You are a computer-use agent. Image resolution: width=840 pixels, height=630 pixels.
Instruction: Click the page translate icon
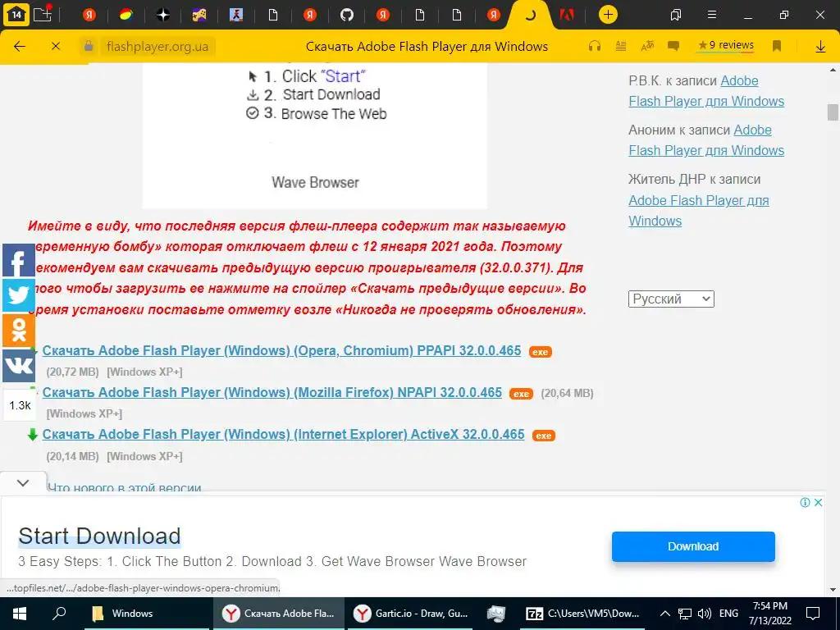pos(647,46)
